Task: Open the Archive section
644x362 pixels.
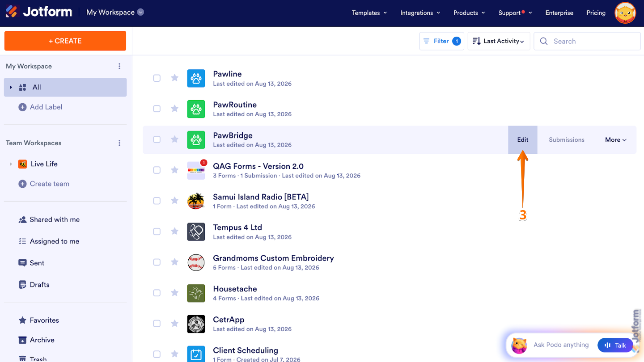Action: coord(37,340)
